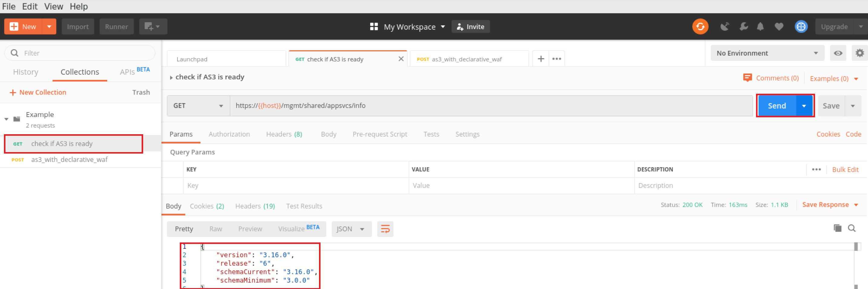Open the satellite capture requests icon
868x289 pixels.
pos(725,27)
